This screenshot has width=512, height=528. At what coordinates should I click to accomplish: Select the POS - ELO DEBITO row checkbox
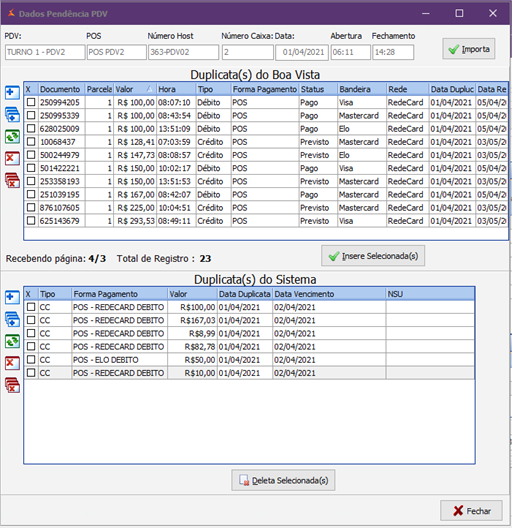[x=31, y=359]
